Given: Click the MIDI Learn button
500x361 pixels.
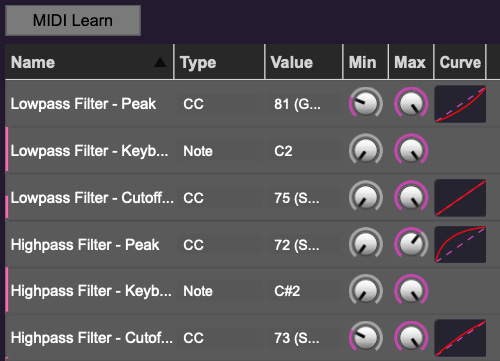Looking at the screenshot, I should 73,20.
